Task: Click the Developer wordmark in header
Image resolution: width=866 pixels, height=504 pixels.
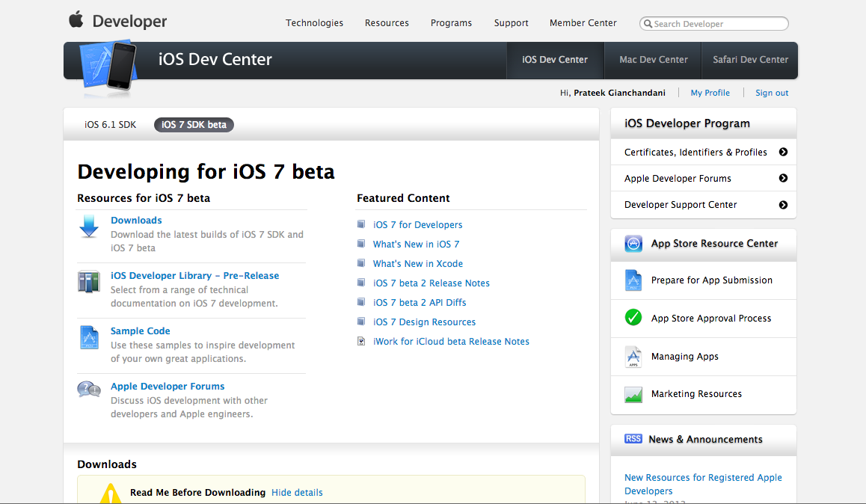Action: pyautogui.click(x=129, y=22)
